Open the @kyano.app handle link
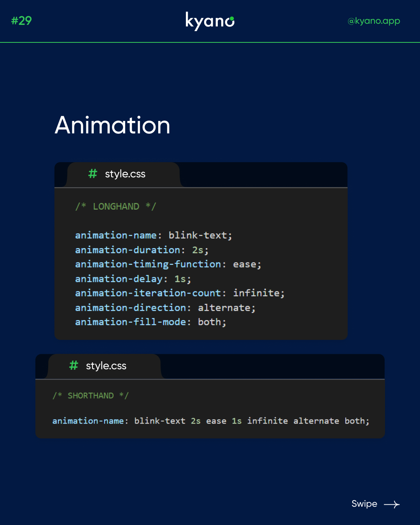The width and height of the screenshot is (420, 525). point(374,21)
